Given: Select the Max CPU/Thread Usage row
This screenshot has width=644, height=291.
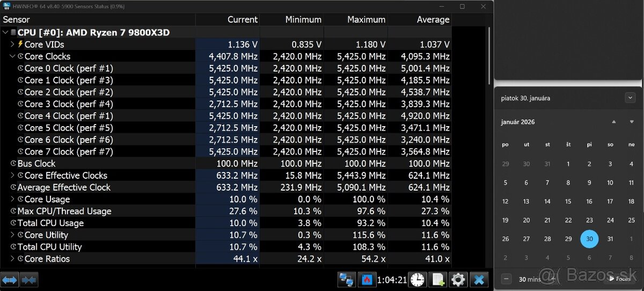Looking at the screenshot, I should click(x=225, y=211).
